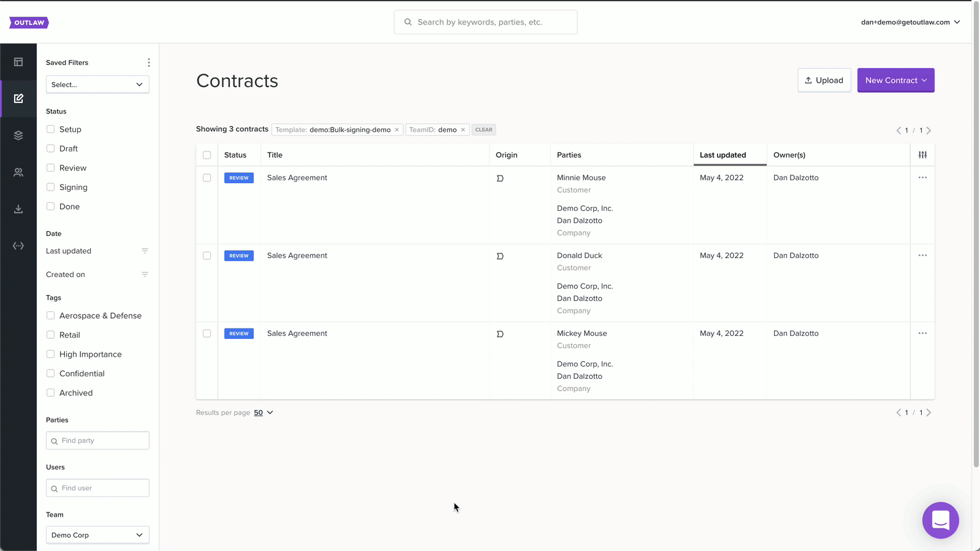Open the people icon in sidebar
Image resolution: width=980 pixels, height=551 pixels.
18,172
